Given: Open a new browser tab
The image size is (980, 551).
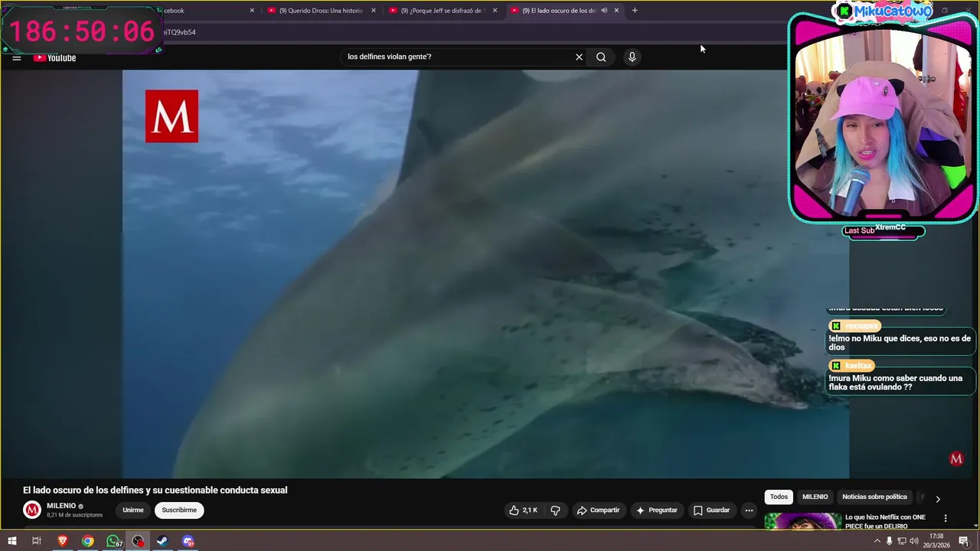Looking at the screenshot, I should pos(635,11).
